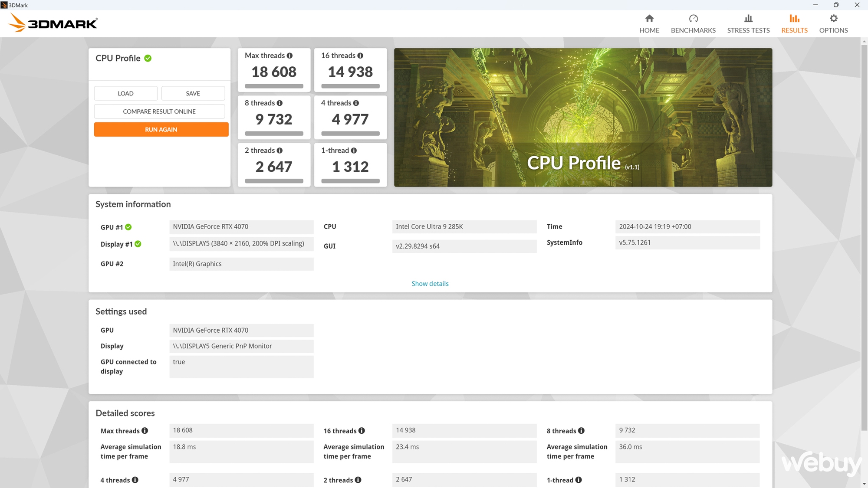
Task: Open the OPTIONS tab label
Action: 833,30
